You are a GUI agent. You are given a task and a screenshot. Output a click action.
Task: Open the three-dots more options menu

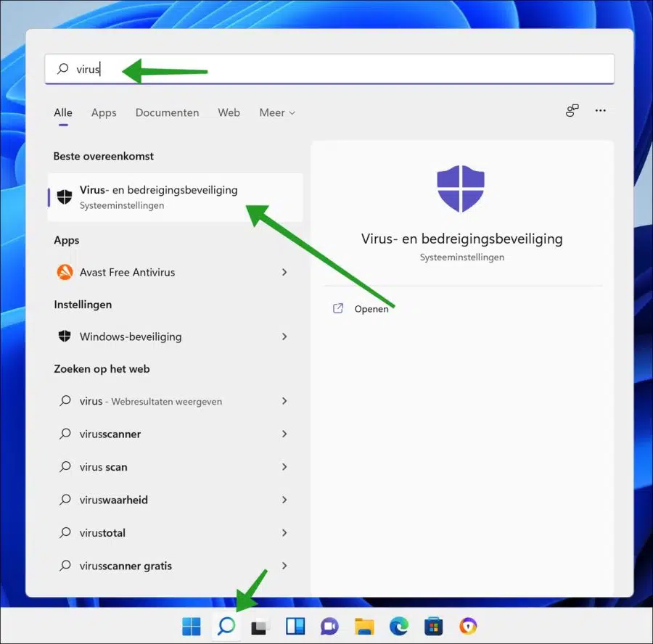pos(601,110)
